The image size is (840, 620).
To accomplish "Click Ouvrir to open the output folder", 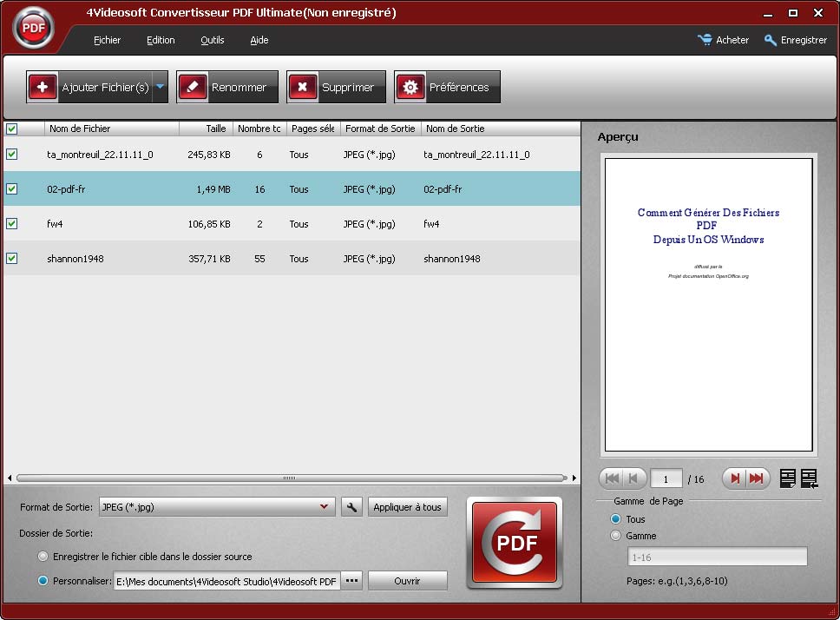I will click(x=407, y=580).
